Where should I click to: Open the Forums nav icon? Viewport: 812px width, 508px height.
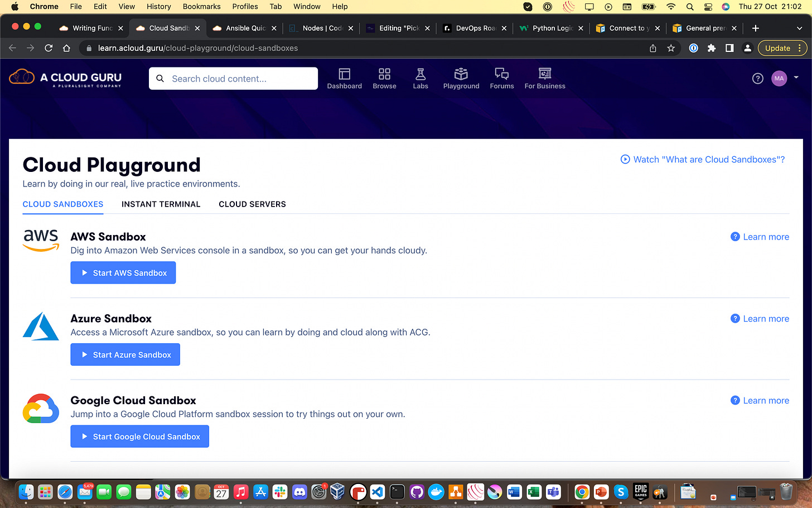502,78
